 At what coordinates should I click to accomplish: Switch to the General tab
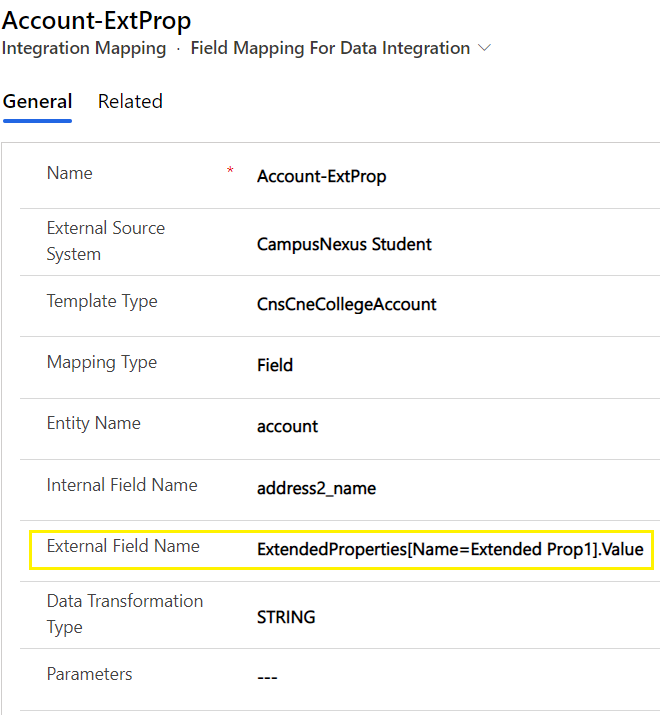(37, 101)
